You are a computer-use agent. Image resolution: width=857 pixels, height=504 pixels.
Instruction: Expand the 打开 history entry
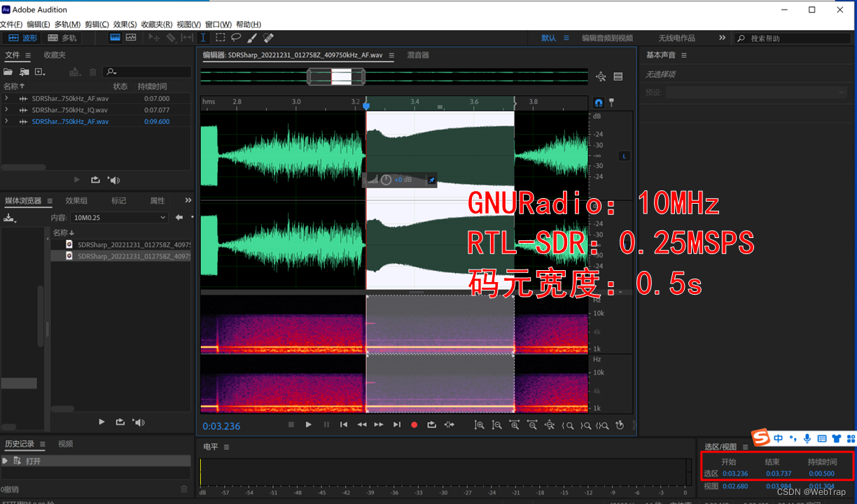tap(6, 461)
